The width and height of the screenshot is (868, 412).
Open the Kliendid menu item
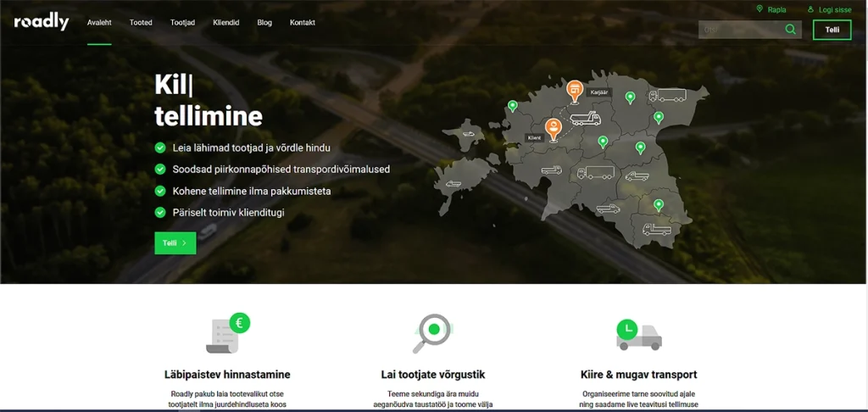pyautogui.click(x=225, y=23)
